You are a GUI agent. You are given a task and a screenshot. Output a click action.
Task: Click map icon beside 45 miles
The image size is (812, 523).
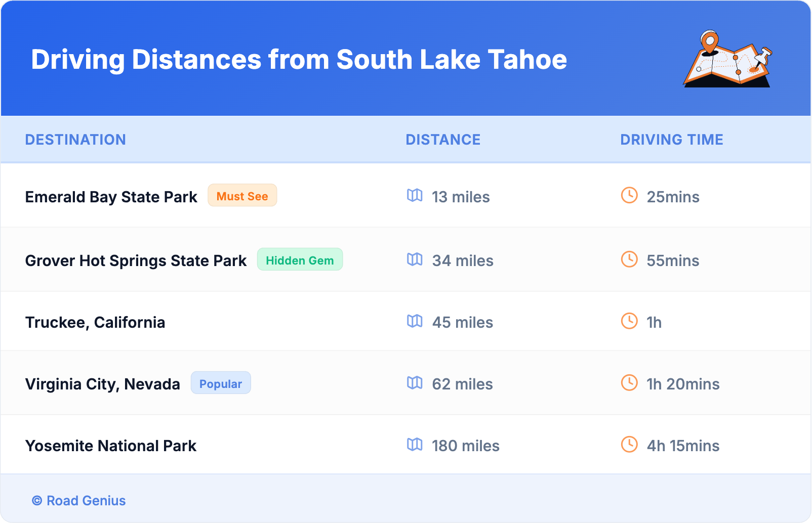pos(415,321)
